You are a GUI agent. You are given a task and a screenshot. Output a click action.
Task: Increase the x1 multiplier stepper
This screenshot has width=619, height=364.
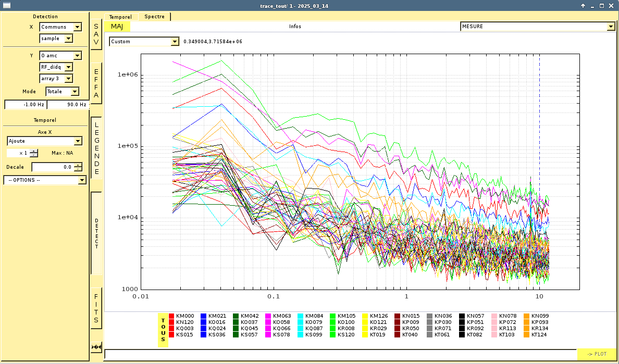(x=34, y=151)
